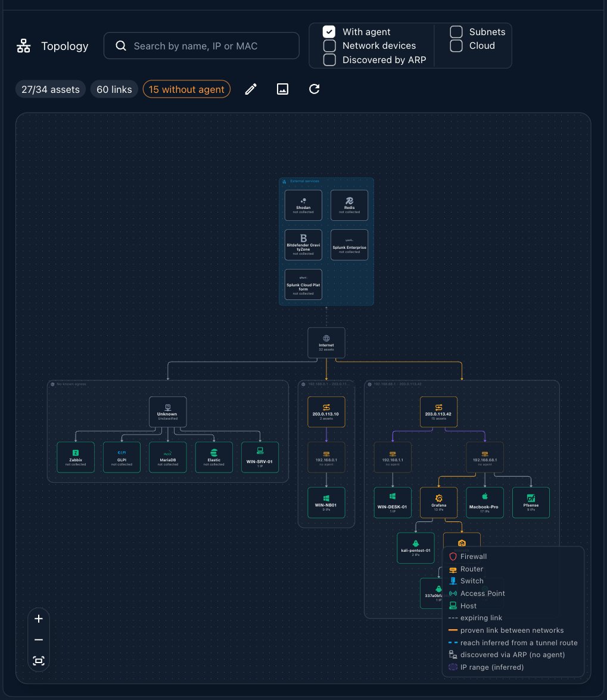607x700 pixels.
Task: Click the Firewall legend entry
Action: (468, 557)
